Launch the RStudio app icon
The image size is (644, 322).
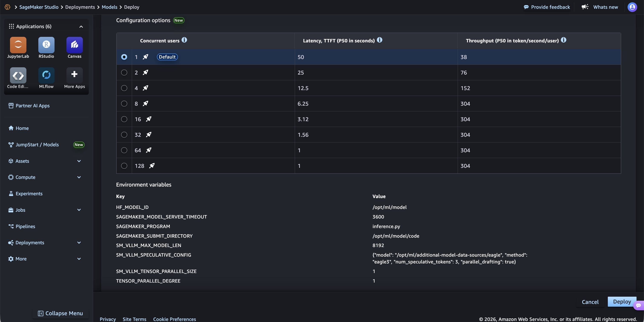click(46, 45)
